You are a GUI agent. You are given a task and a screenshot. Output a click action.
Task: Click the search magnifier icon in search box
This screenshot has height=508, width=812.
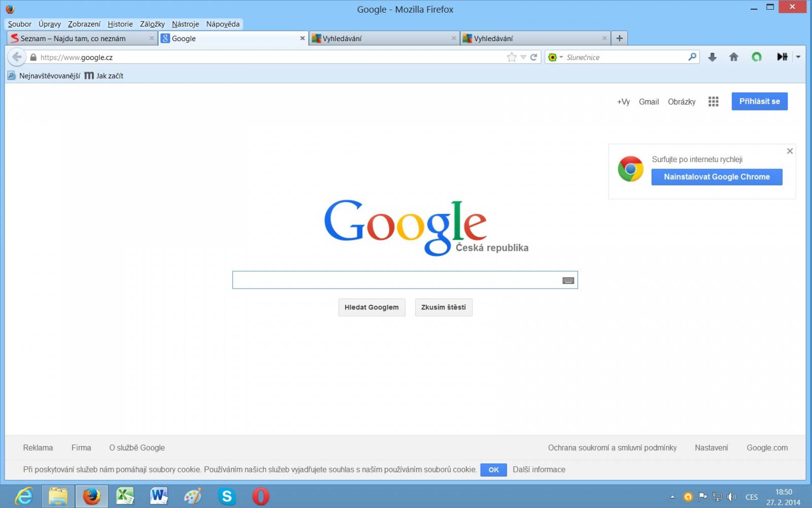pyautogui.click(x=692, y=57)
